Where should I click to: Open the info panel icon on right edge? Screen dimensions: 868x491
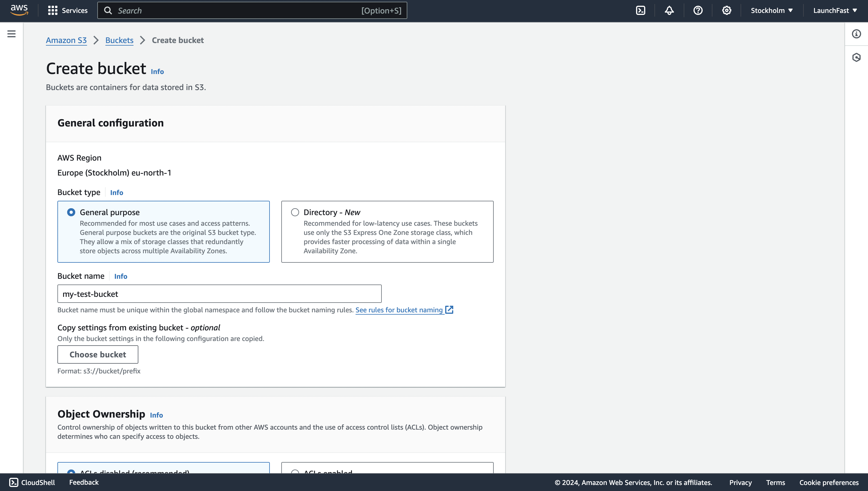click(856, 34)
